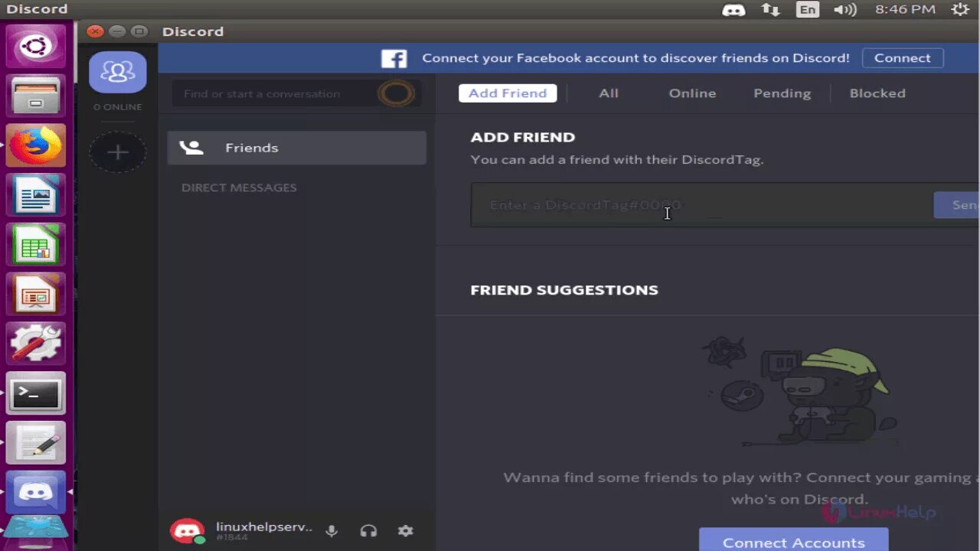Open the system power gear menu
The width and height of the screenshot is (980, 551).
pos(959,10)
